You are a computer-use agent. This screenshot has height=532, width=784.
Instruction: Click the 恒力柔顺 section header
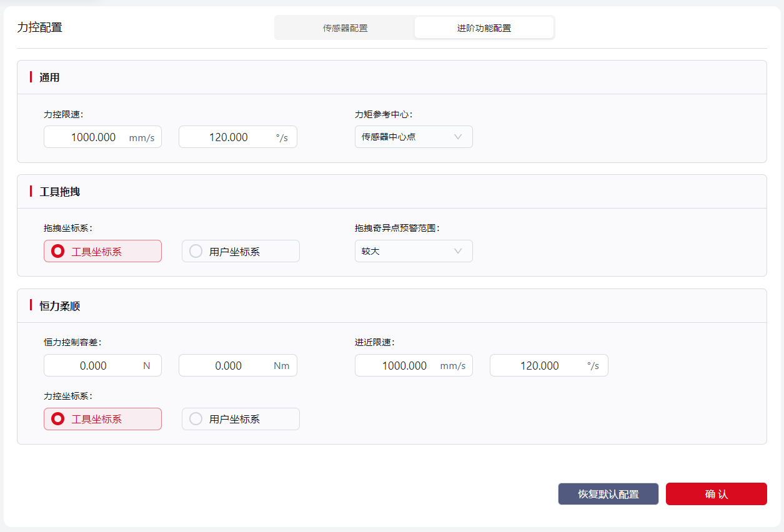tap(60, 306)
